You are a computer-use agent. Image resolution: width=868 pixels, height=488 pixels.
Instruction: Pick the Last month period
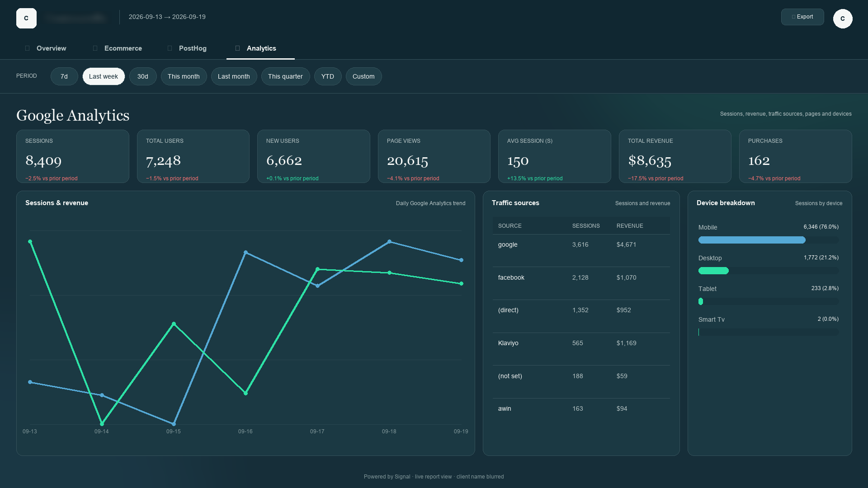tap(234, 76)
